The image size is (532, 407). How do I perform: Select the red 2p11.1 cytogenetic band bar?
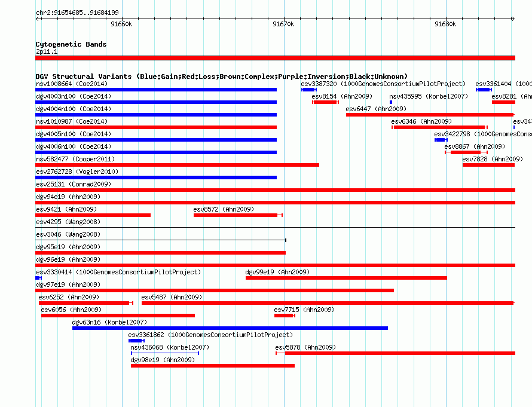[x=275, y=58]
